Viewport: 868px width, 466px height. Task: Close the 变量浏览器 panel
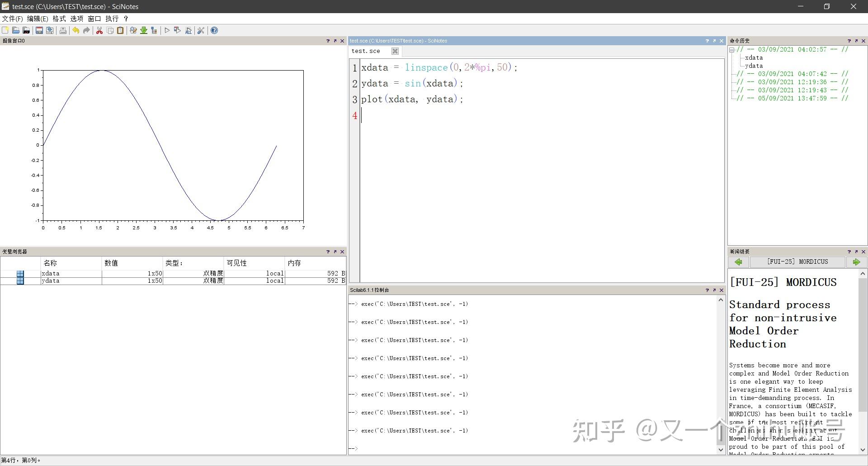tap(342, 252)
